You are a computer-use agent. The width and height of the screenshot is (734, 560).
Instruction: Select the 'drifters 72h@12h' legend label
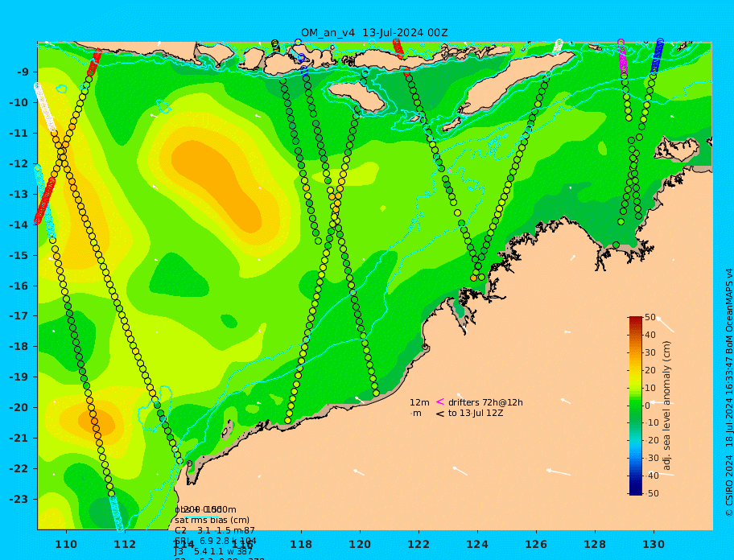coord(485,402)
